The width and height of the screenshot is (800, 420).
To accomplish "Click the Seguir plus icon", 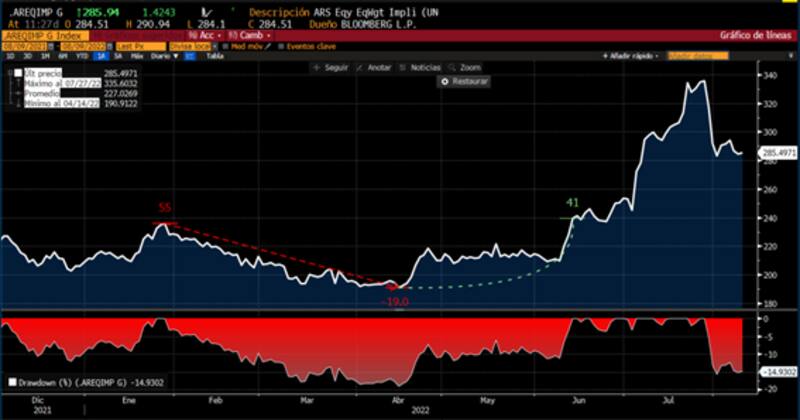I will point(315,67).
